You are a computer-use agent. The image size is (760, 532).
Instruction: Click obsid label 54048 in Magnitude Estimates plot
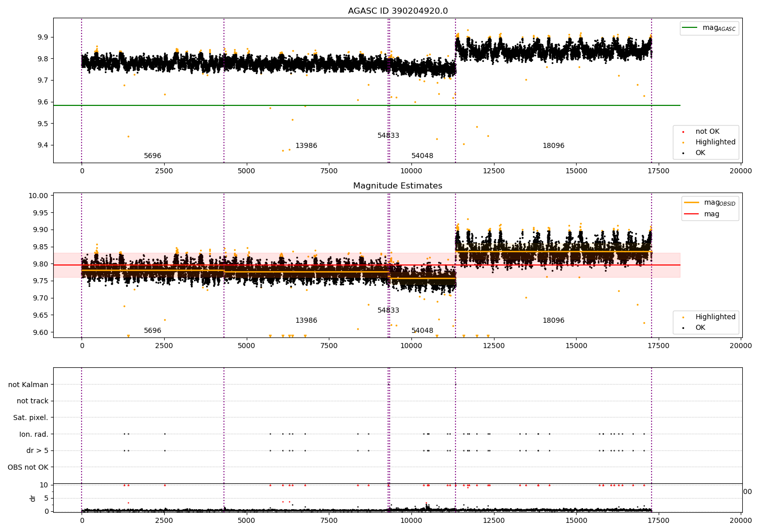tap(422, 331)
